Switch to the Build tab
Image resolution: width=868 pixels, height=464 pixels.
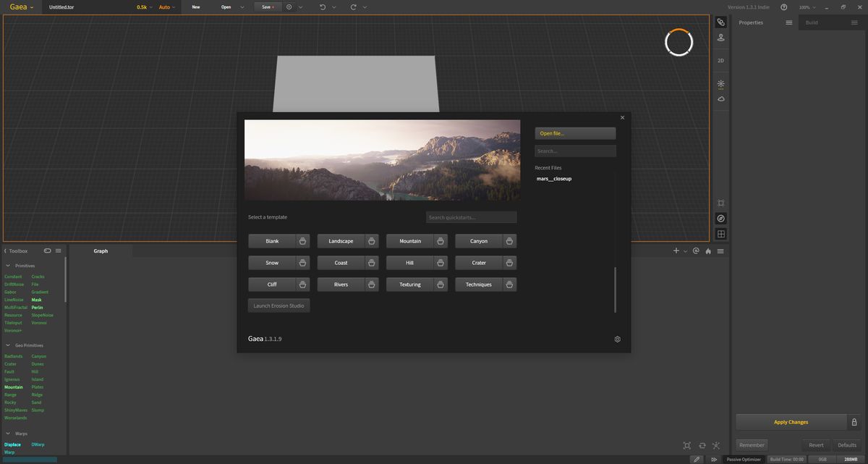tap(812, 22)
